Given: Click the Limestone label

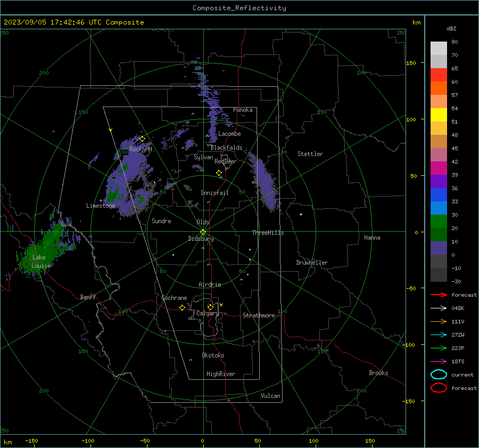Looking at the screenshot, I should tap(101, 206).
